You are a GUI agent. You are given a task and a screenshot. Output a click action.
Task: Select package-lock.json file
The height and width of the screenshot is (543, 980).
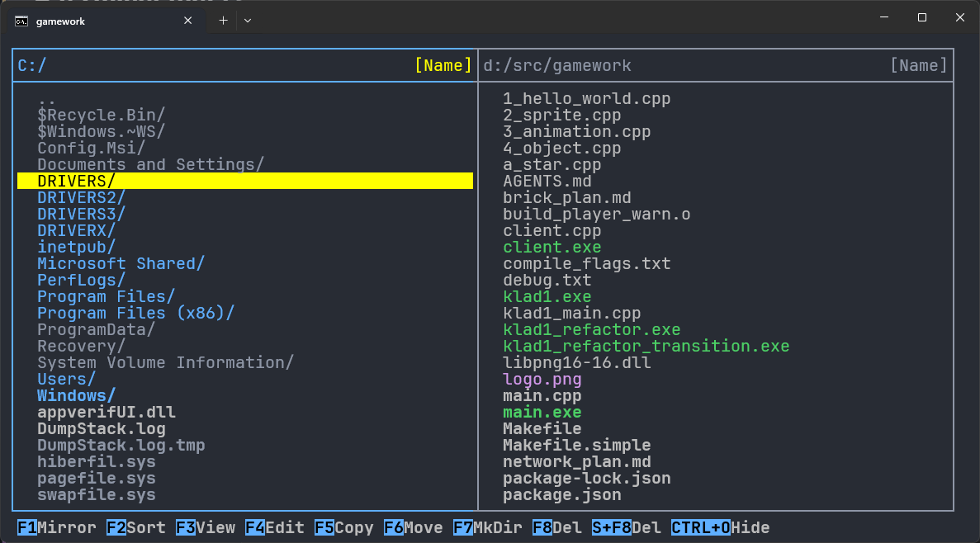pyautogui.click(x=587, y=478)
